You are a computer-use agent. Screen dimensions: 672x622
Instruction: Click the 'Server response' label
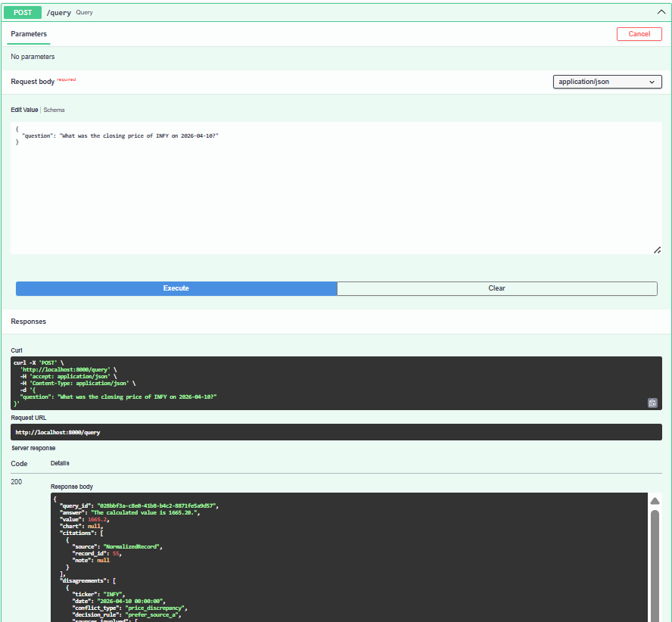point(33,448)
